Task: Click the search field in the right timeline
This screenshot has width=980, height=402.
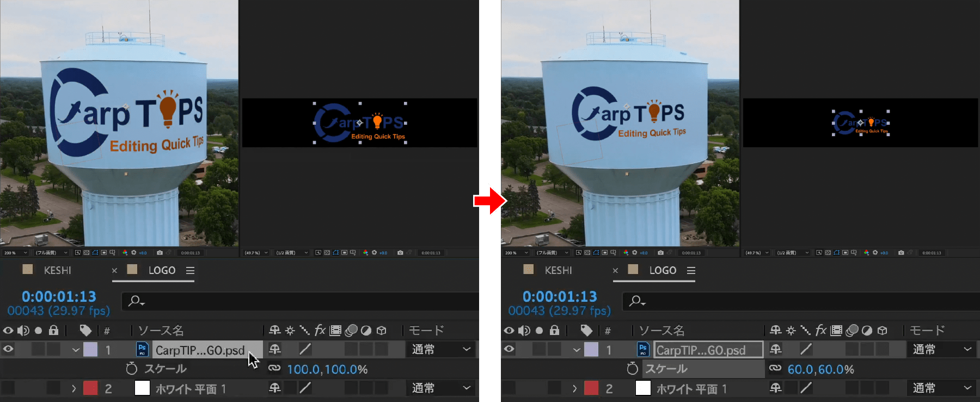Action: point(800,301)
